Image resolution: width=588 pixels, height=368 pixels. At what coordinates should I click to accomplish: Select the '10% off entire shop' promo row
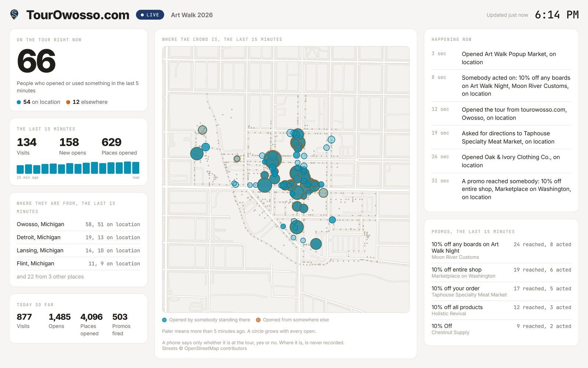pyautogui.click(x=501, y=273)
